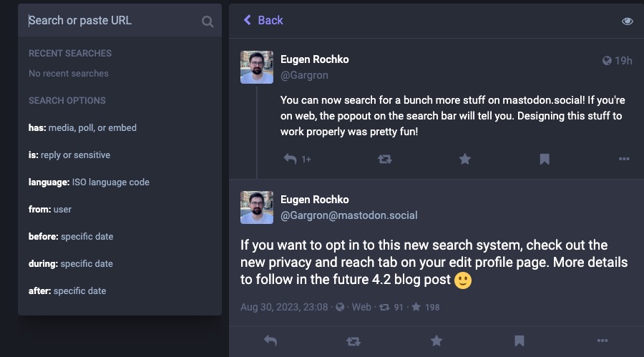The width and height of the screenshot is (644, 357).
Task: Toggle sensitive content visibility eye icon
Action: click(x=628, y=21)
